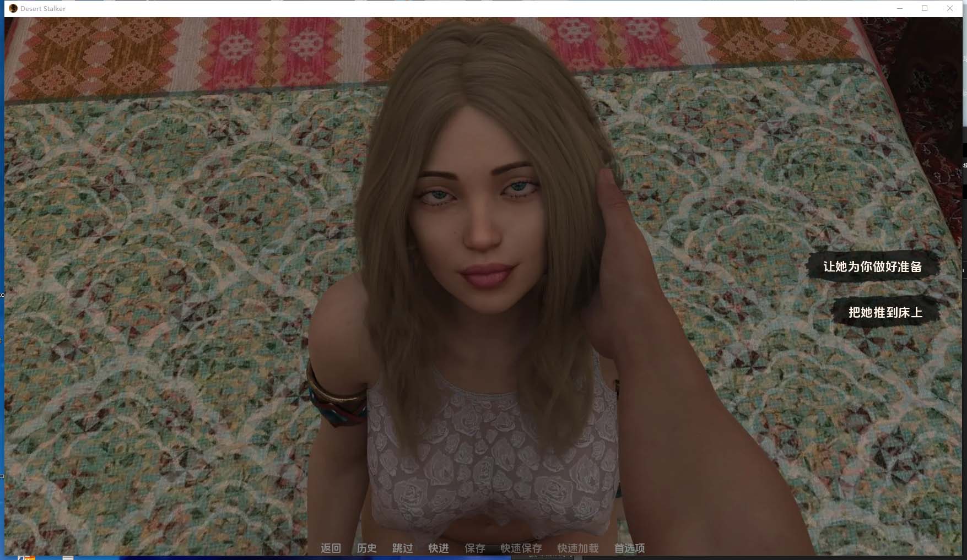Open the 历史 dialogue history screen
The height and width of the screenshot is (560, 967).
(366, 548)
